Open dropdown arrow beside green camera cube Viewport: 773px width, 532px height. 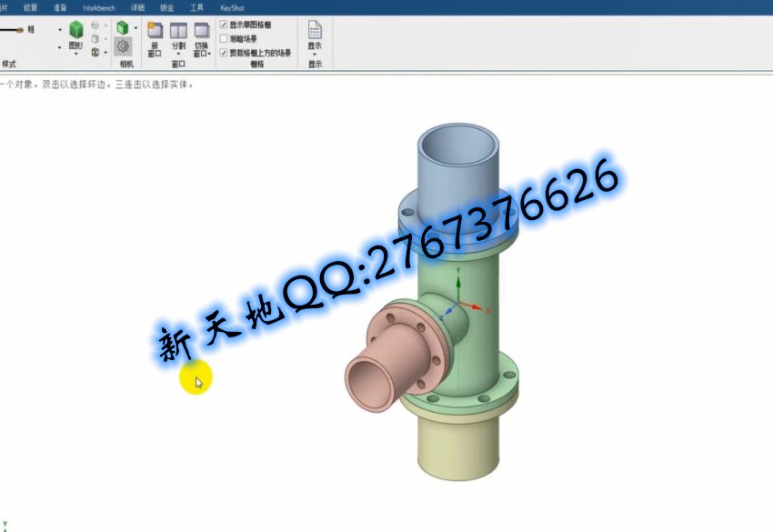[x=136, y=27]
